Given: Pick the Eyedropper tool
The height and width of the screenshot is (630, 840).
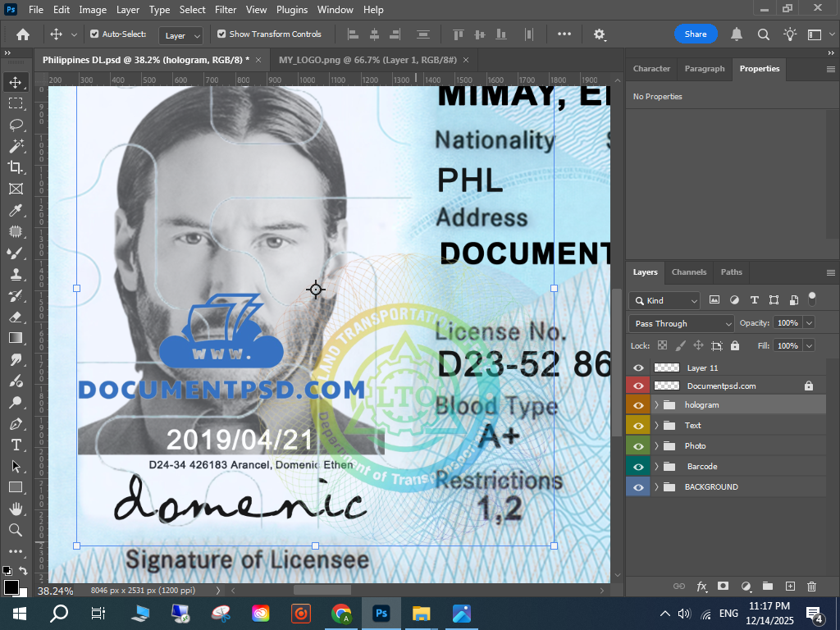Looking at the screenshot, I should click(x=16, y=210).
